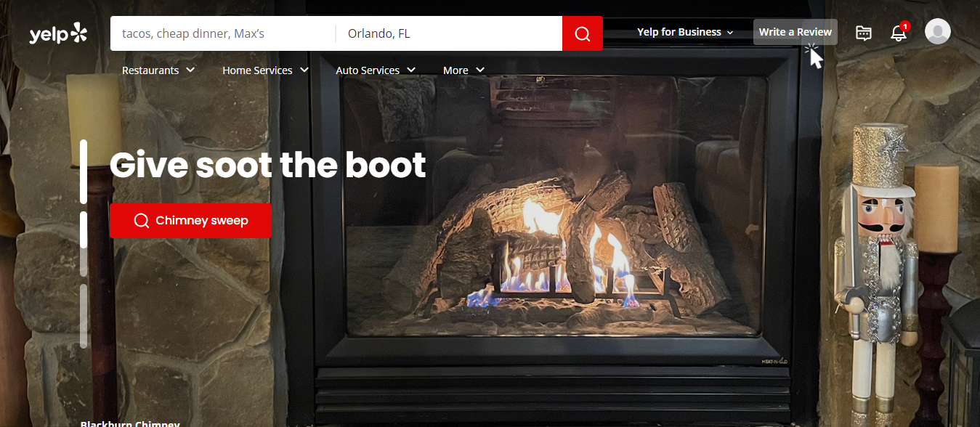
Task: Expand the Home Services chevron
Action: coord(304,70)
